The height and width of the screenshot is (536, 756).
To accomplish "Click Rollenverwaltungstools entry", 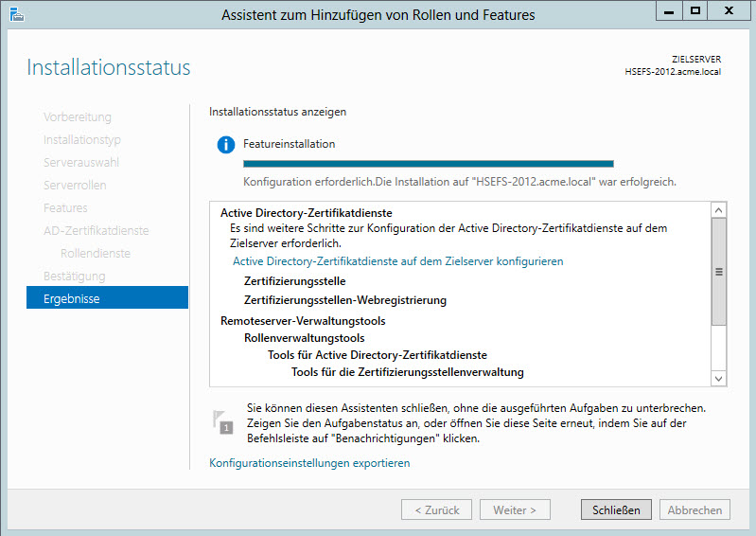I will 305,338.
